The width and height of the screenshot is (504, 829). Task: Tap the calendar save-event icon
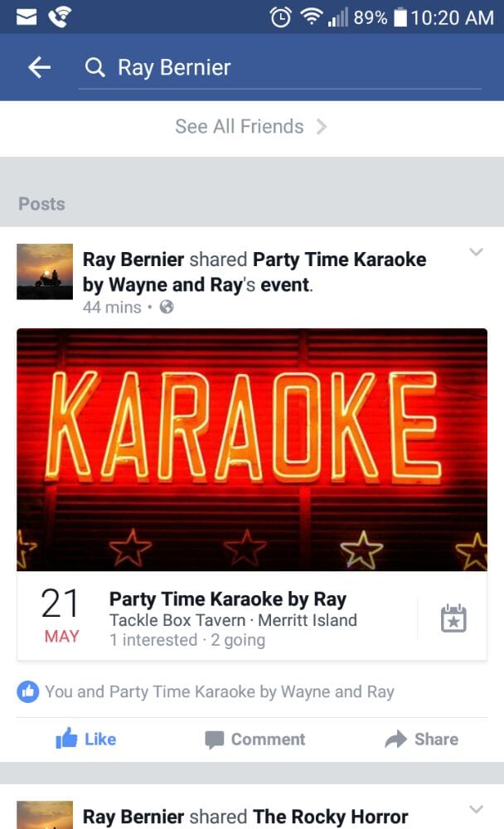point(453,618)
